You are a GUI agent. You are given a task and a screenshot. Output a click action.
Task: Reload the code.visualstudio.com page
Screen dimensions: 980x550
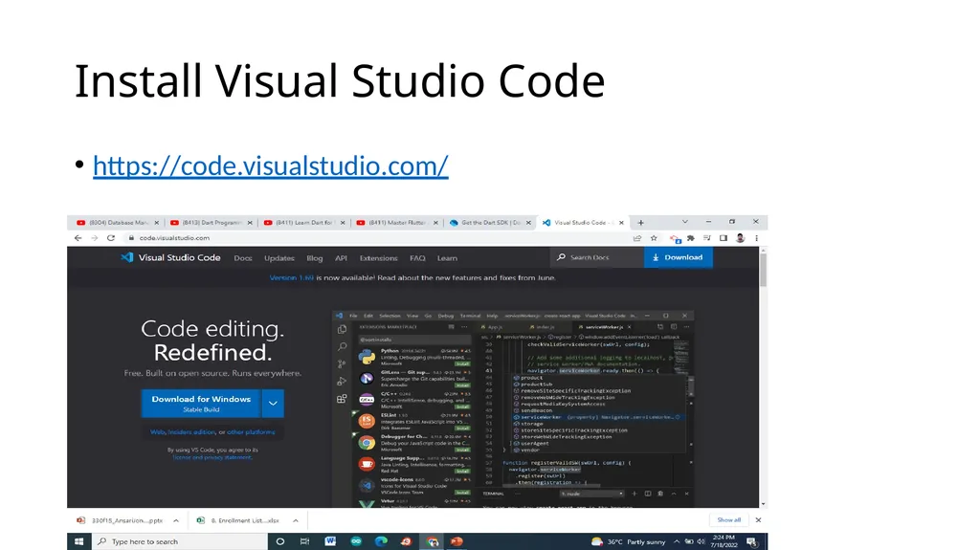click(x=111, y=238)
